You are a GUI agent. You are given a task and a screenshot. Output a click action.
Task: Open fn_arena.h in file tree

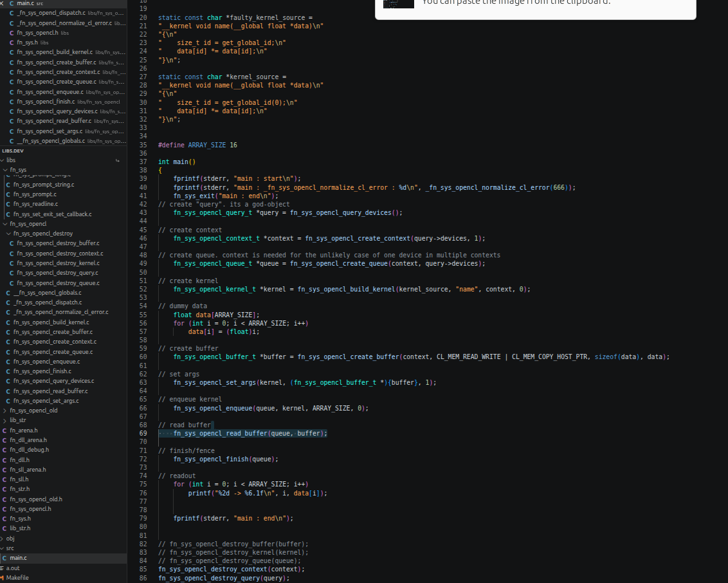63,430
